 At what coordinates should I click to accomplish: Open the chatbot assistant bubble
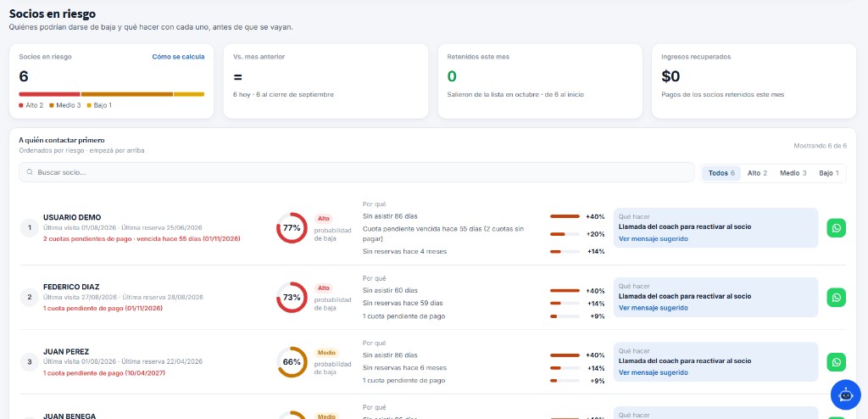[845, 394]
